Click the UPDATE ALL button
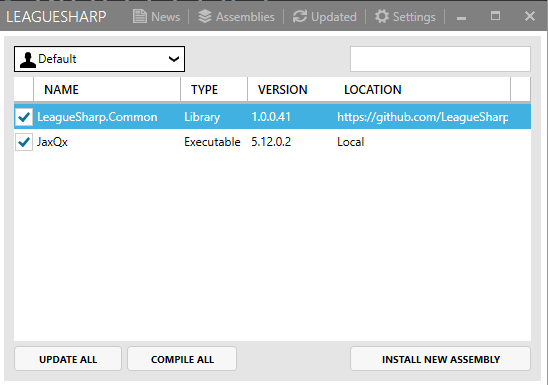548x385 pixels. [x=68, y=359]
